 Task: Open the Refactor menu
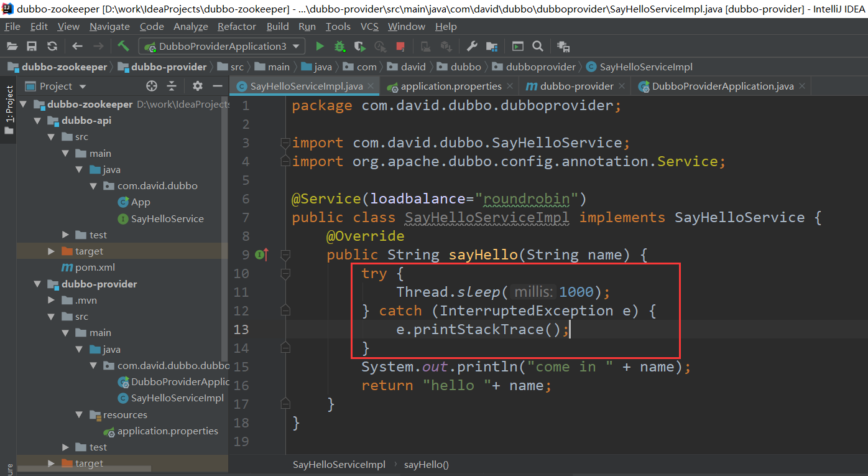(236, 26)
